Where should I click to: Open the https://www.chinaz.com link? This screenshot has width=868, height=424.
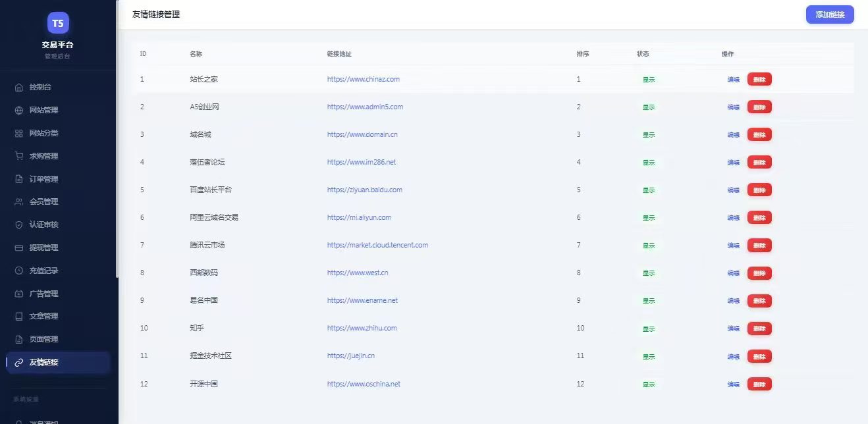click(x=364, y=79)
